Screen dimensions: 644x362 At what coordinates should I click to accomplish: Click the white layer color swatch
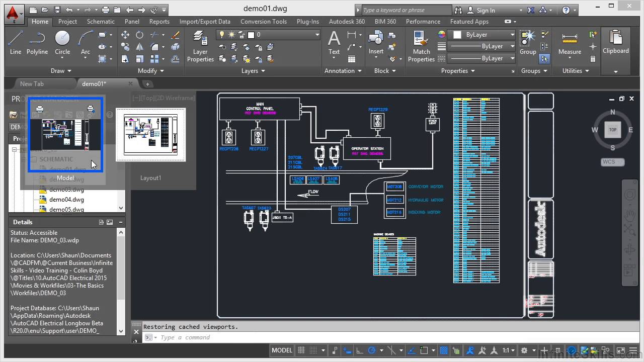pyautogui.click(x=252, y=35)
